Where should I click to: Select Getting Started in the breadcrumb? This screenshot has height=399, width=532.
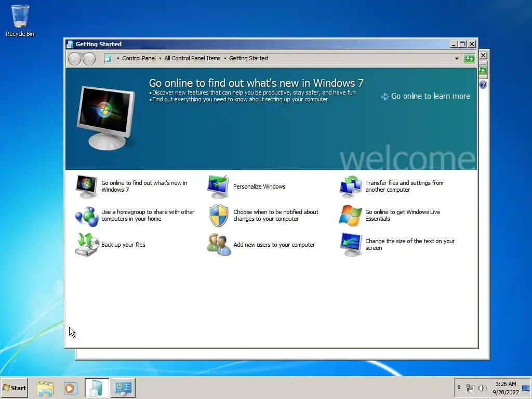tap(248, 58)
